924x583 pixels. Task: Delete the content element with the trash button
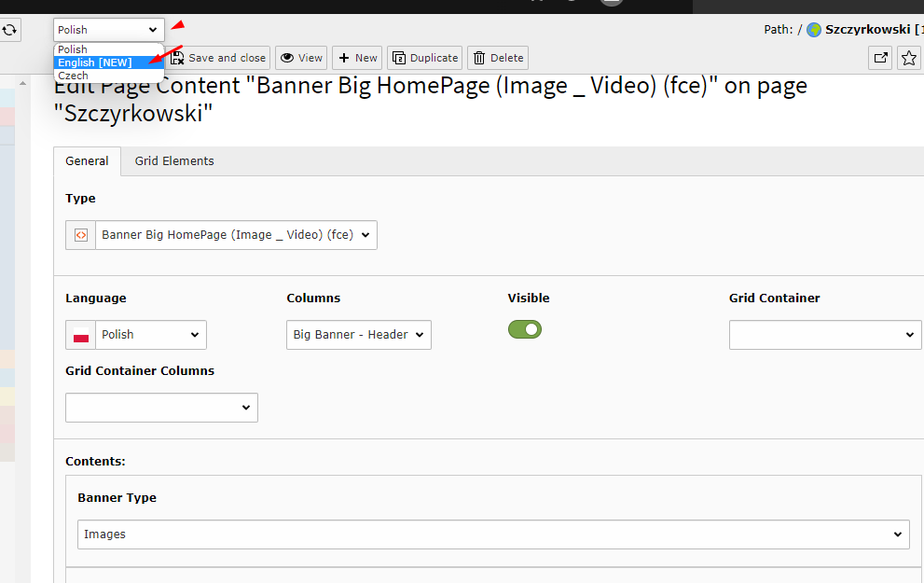point(497,58)
